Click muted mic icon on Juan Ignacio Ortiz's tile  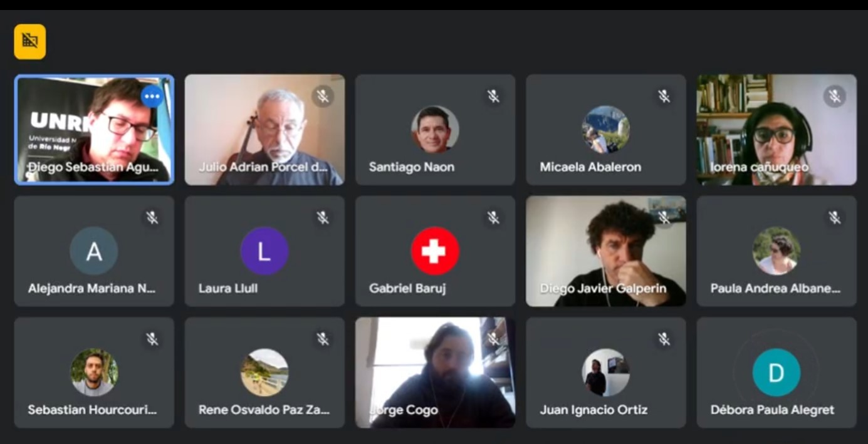click(x=664, y=339)
